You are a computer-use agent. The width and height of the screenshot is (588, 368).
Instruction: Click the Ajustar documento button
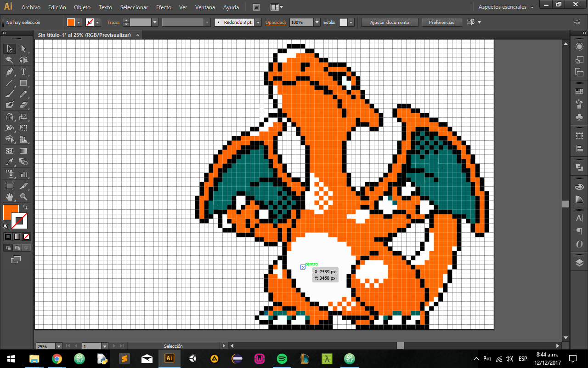(390, 22)
